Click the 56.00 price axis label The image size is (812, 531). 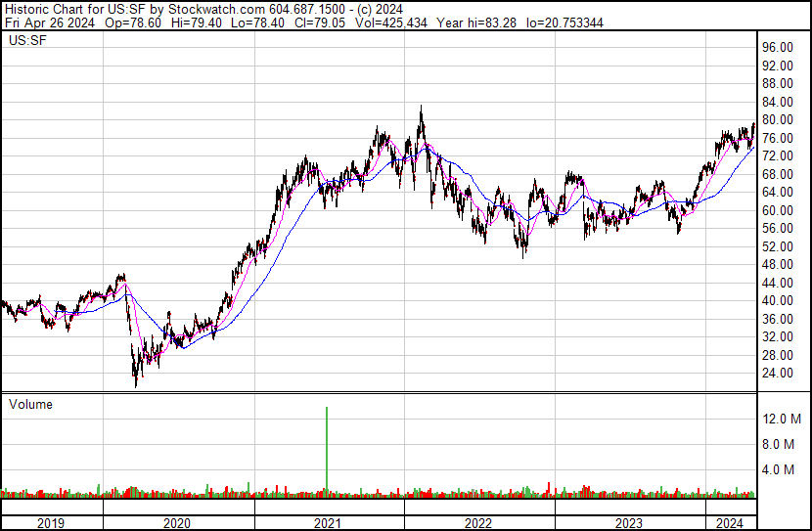pyautogui.click(x=778, y=229)
